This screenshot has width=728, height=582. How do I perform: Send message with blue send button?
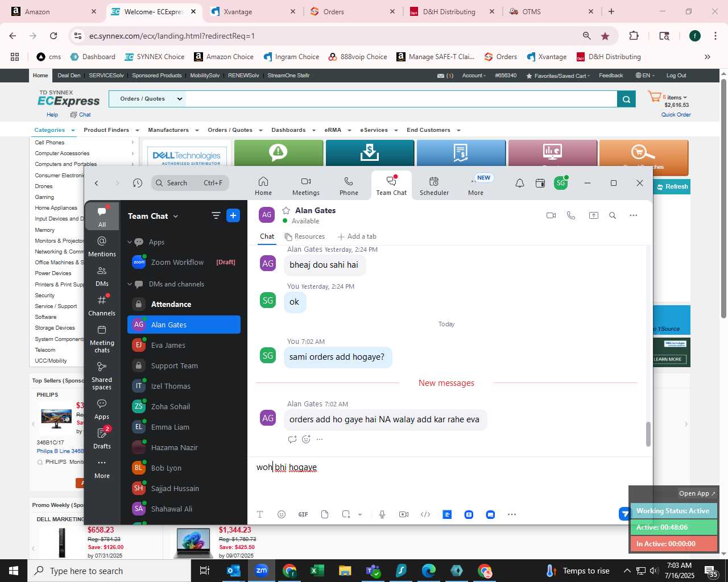(624, 514)
